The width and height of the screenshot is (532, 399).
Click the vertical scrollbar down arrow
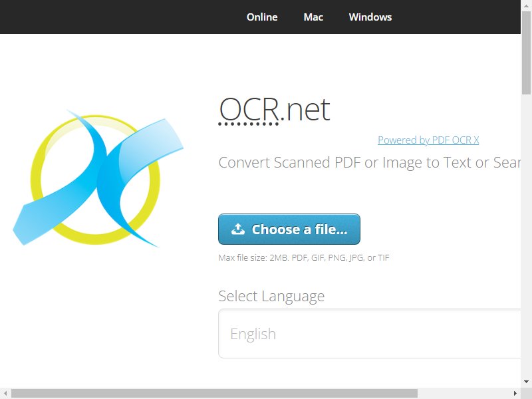[x=526, y=382]
